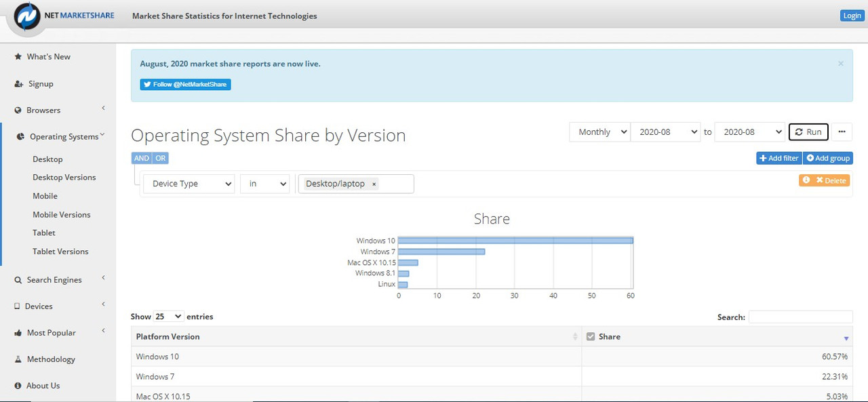
Task: Open the three-dots more options menu
Action: point(842,132)
